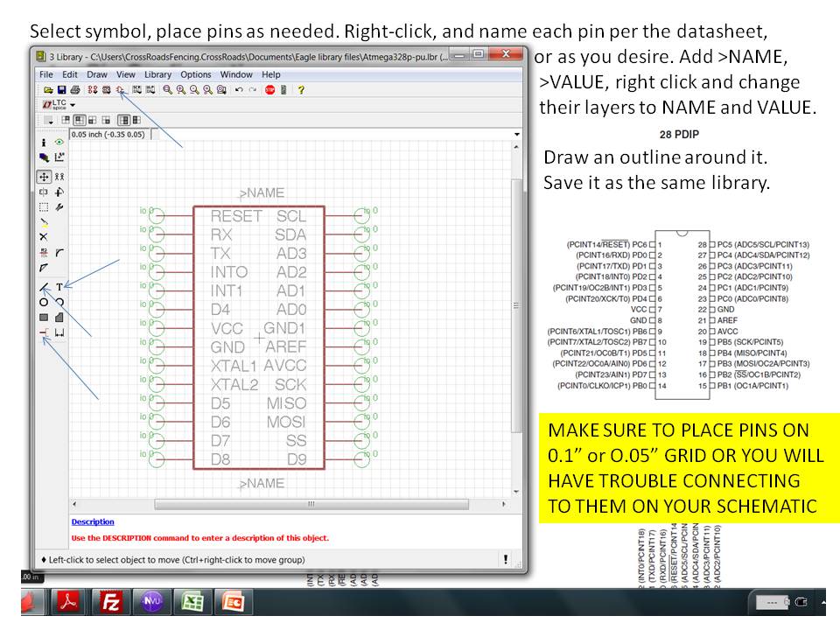Open the Edit menu
Screen dimensions: 840x630
pos(70,74)
